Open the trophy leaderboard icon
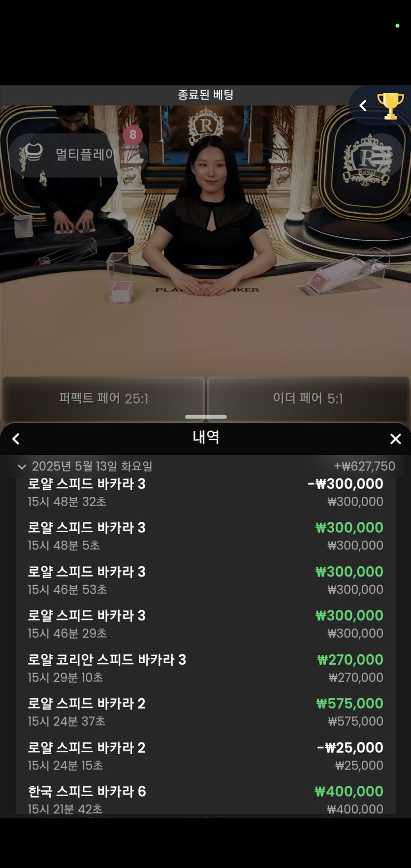Screen dimensions: 411x868 click(390, 105)
